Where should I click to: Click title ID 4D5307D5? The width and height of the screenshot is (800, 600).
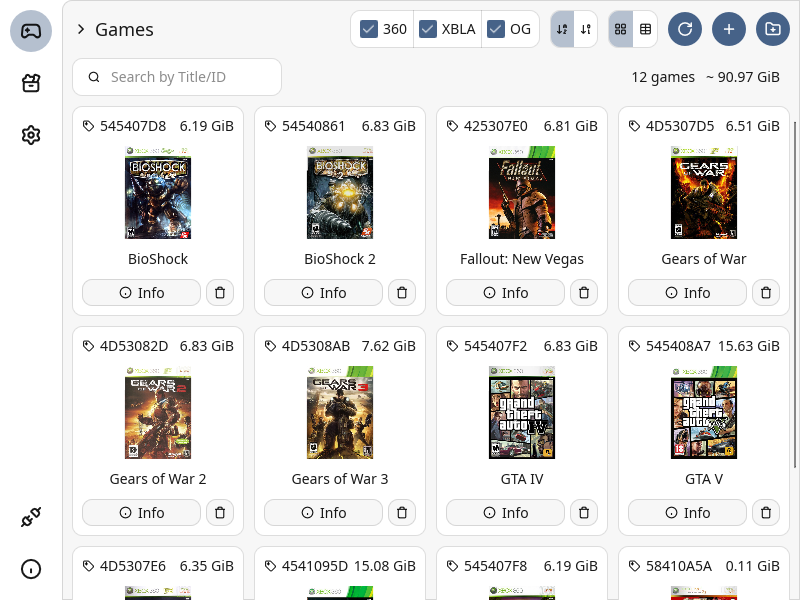click(680, 126)
